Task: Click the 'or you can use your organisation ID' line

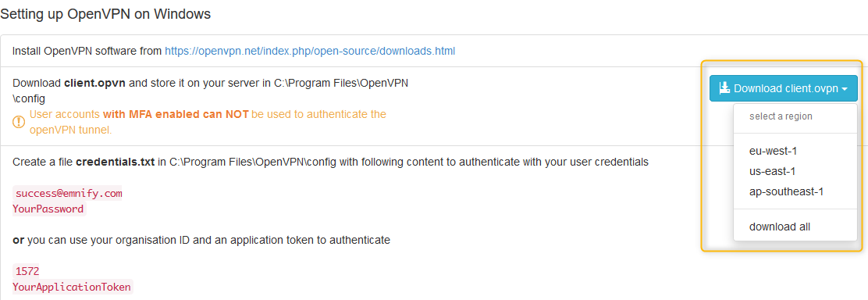Action: point(201,240)
